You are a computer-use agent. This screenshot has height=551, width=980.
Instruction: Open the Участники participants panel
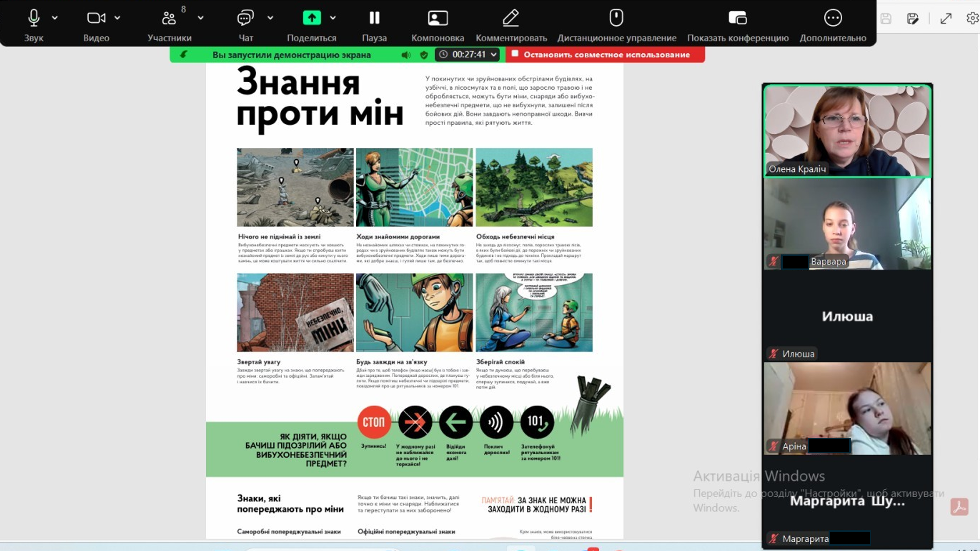pos(169,18)
